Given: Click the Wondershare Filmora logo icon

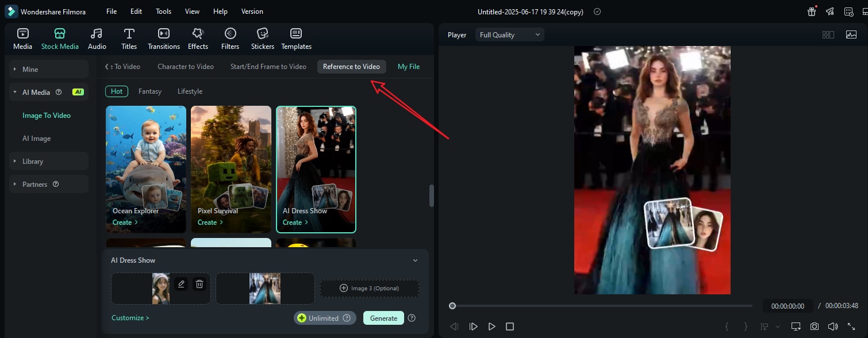Looking at the screenshot, I should coord(11,11).
